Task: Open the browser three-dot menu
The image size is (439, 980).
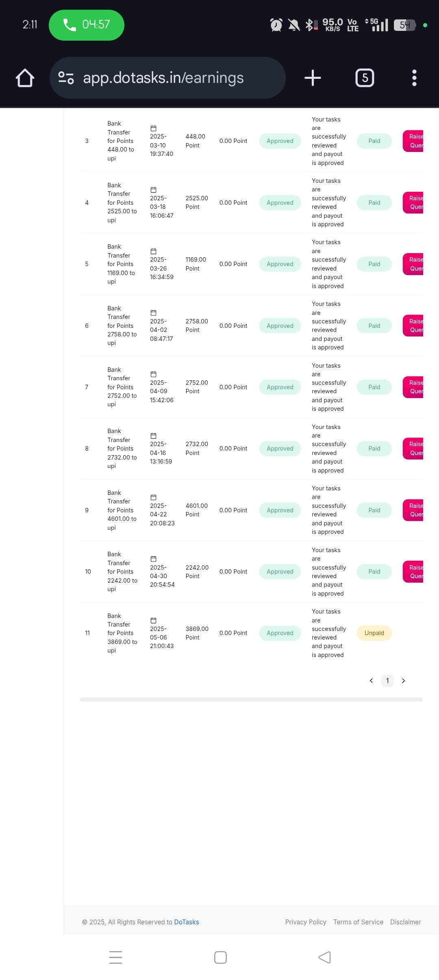Action: point(414,78)
